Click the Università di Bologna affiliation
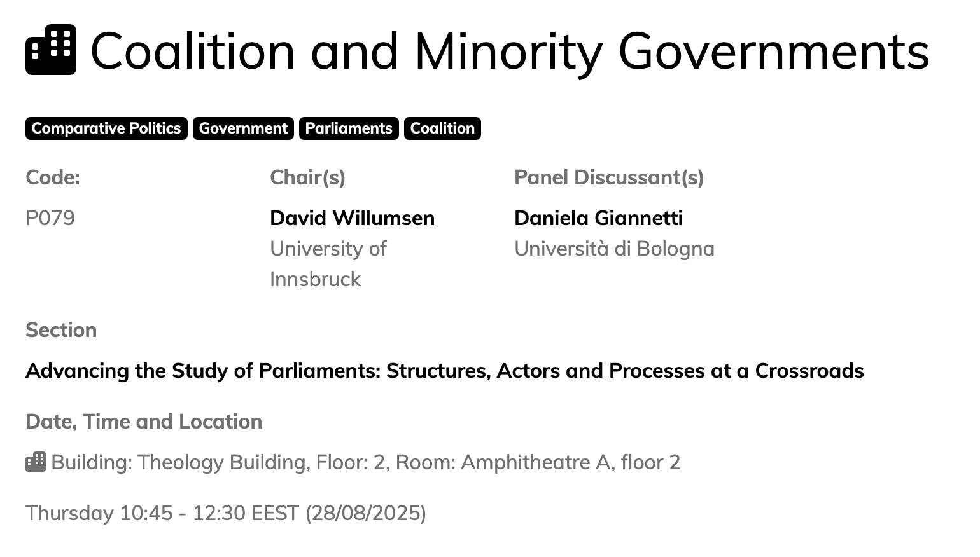 (x=614, y=249)
